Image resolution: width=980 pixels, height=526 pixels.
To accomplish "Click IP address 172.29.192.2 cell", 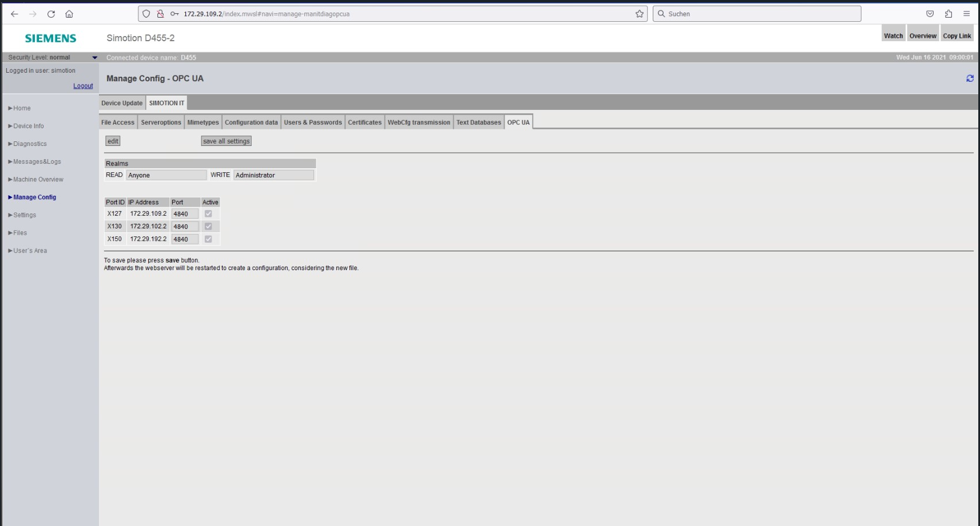I will (x=148, y=239).
